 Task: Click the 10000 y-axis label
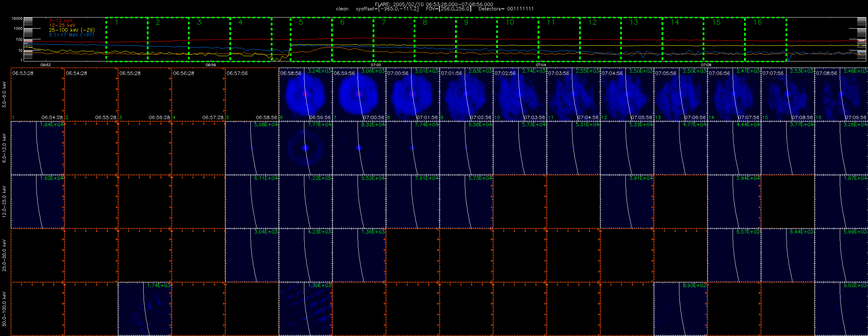click(x=17, y=19)
